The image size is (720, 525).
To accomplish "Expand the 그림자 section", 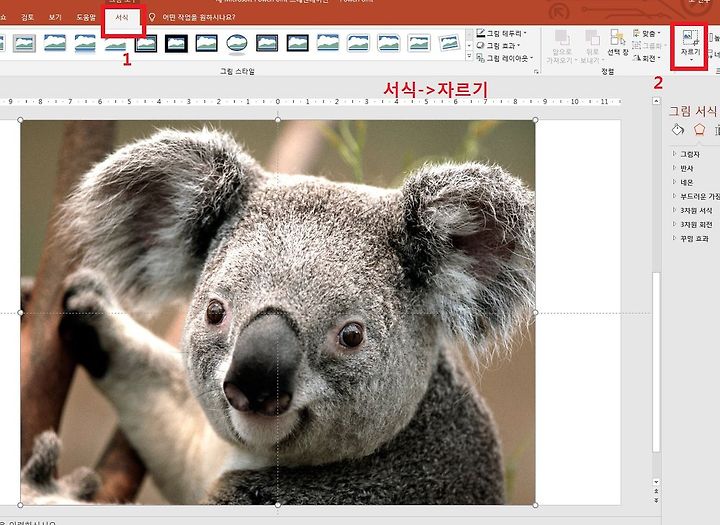I will (686, 154).
